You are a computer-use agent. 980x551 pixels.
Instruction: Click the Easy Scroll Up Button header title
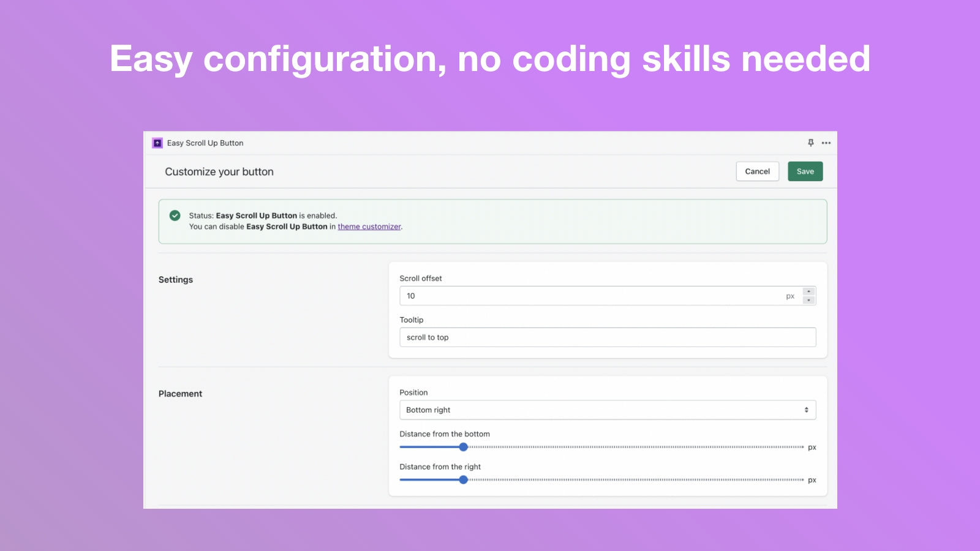coord(205,143)
